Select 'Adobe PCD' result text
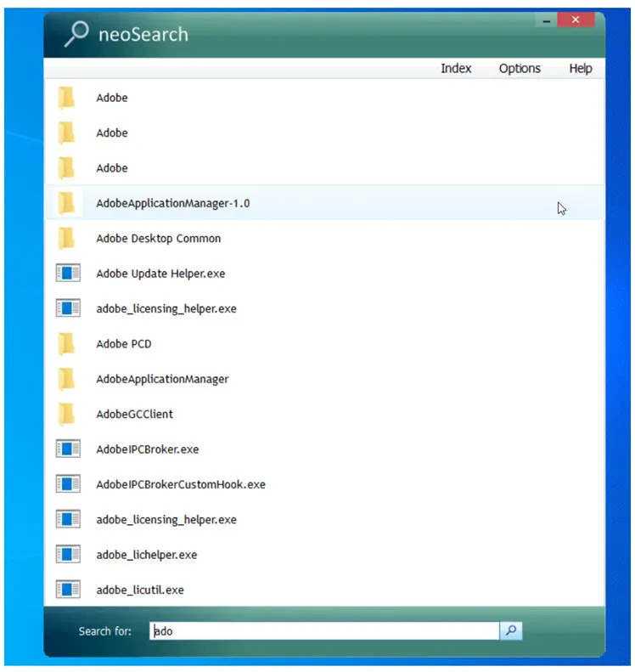The height and width of the screenshot is (672, 635). point(124,344)
